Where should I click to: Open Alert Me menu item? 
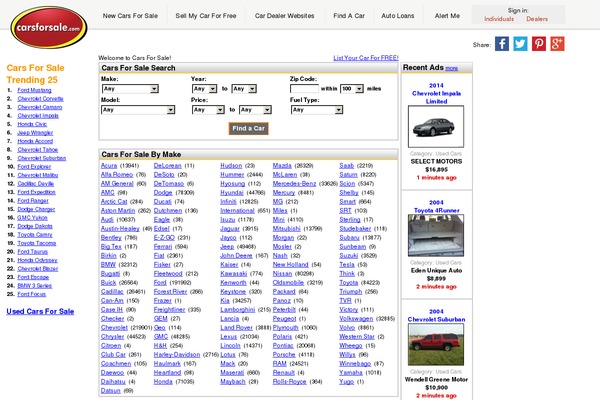(x=447, y=16)
